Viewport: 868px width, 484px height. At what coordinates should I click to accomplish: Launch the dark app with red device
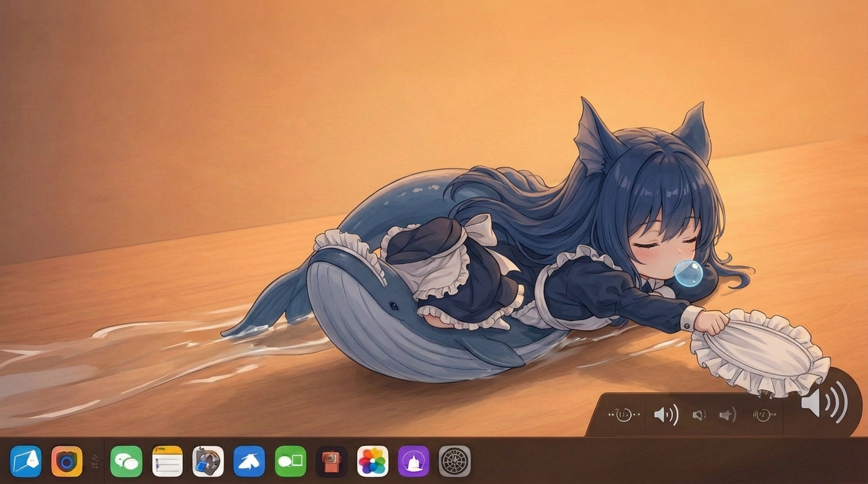[332, 461]
